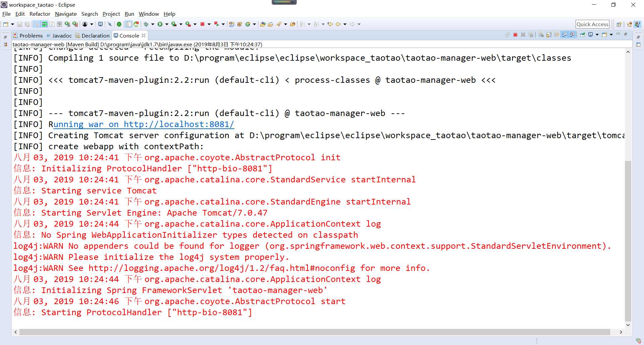This screenshot has width=644, height=345.
Task: Open the http://localhost:8081/ link
Action: tap(144, 124)
